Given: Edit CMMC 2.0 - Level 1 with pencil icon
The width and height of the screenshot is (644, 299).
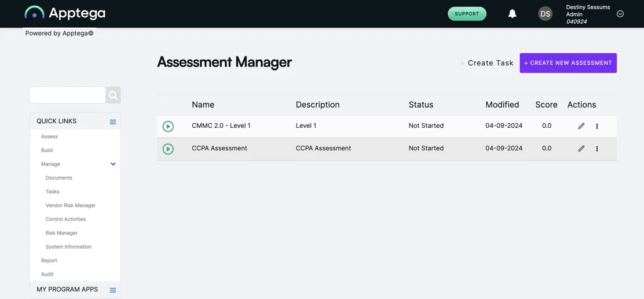Looking at the screenshot, I should (581, 126).
